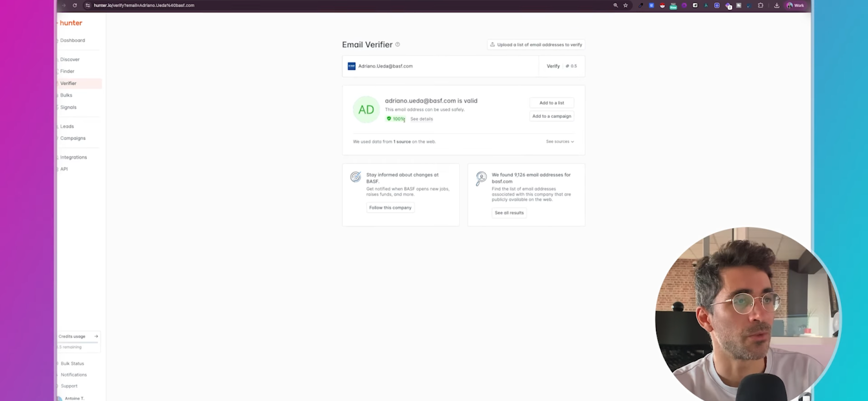Open Bulk Status link

(72, 364)
